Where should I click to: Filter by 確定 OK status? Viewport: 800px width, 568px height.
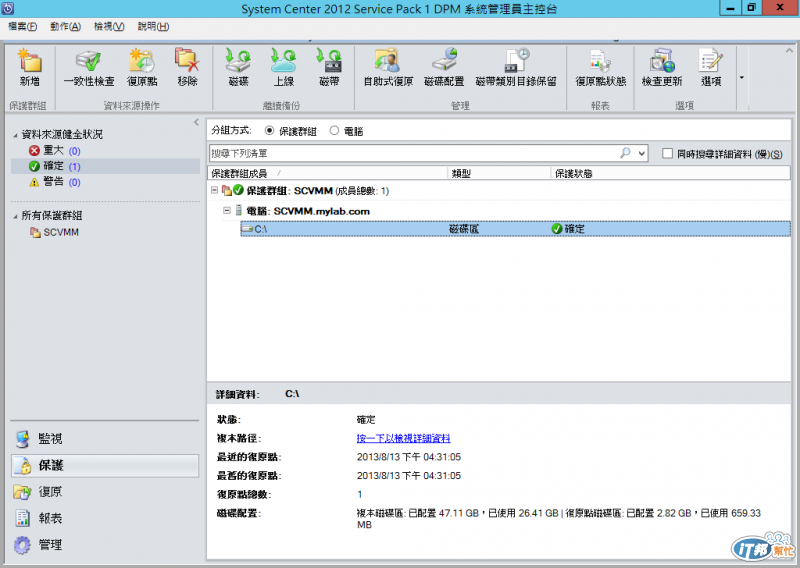pos(55,166)
